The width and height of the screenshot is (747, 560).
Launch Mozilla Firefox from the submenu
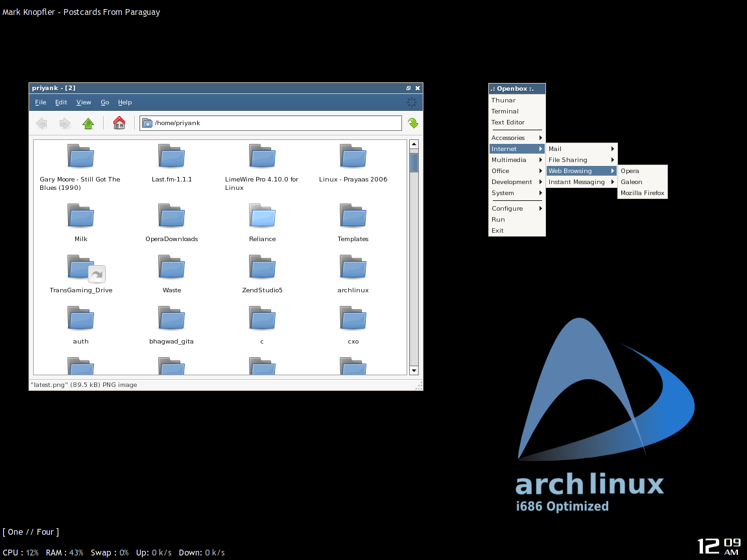[x=642, y=192]
